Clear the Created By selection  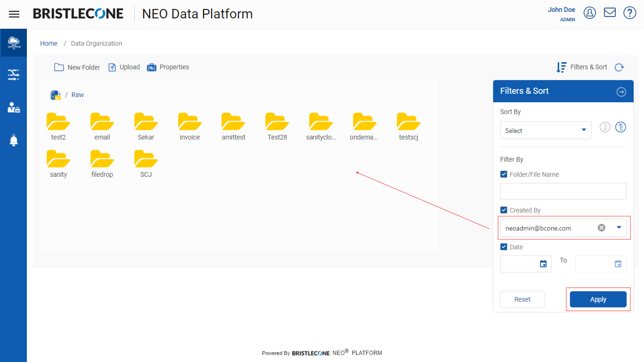click(x=602, y=228)
